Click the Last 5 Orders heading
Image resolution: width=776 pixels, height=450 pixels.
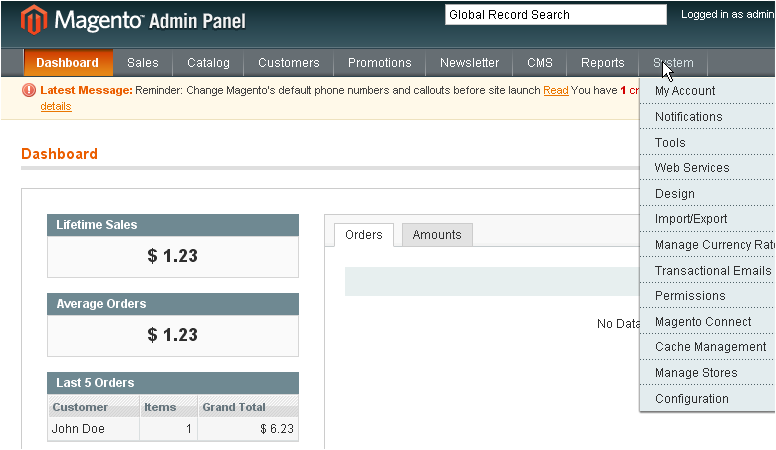click(x=95, y=383)
